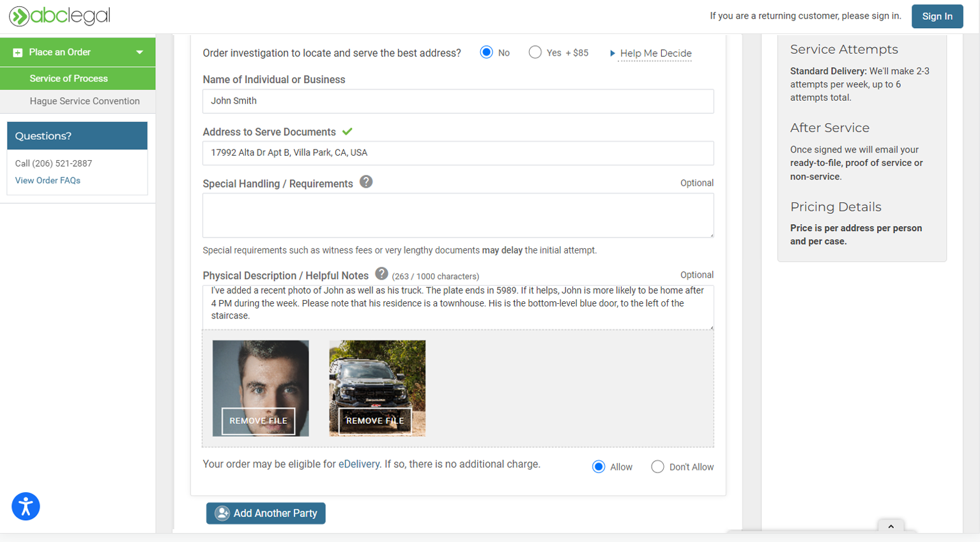The width and height of the screenshot is (980, 542).
Task: Click Add Another Party button
Action: click(266, 513)
